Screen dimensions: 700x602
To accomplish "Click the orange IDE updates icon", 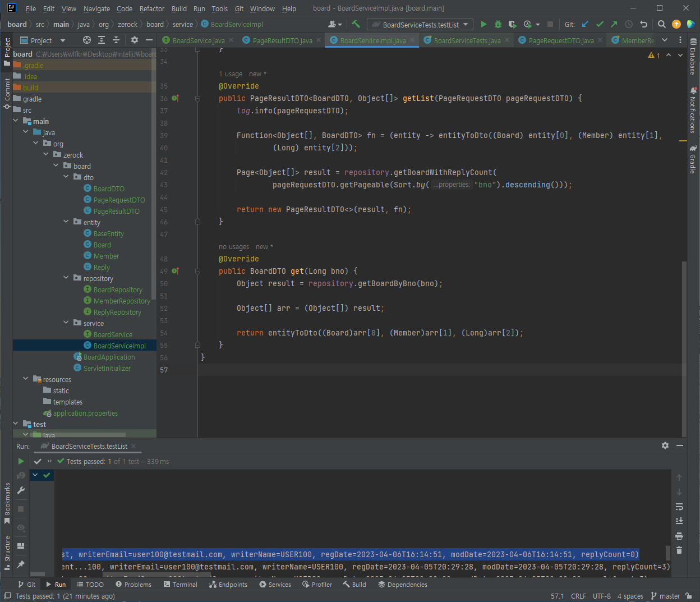I will click(676, 24).
